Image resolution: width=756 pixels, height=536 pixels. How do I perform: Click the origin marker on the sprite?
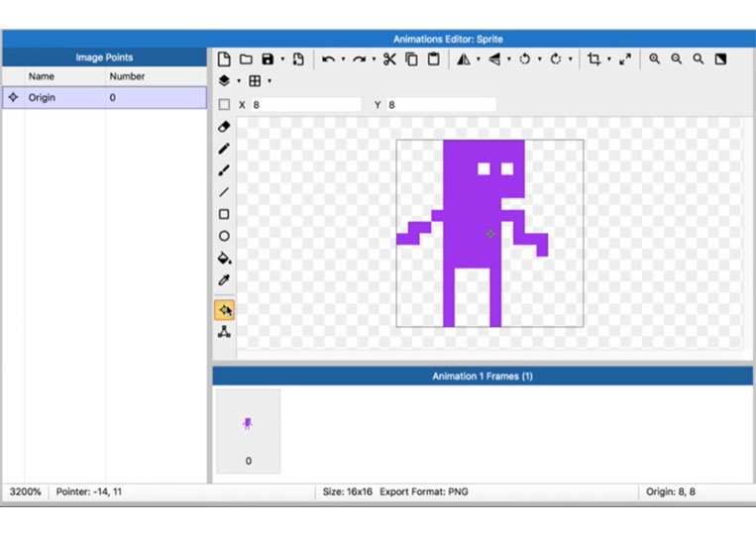pos(490,234)
